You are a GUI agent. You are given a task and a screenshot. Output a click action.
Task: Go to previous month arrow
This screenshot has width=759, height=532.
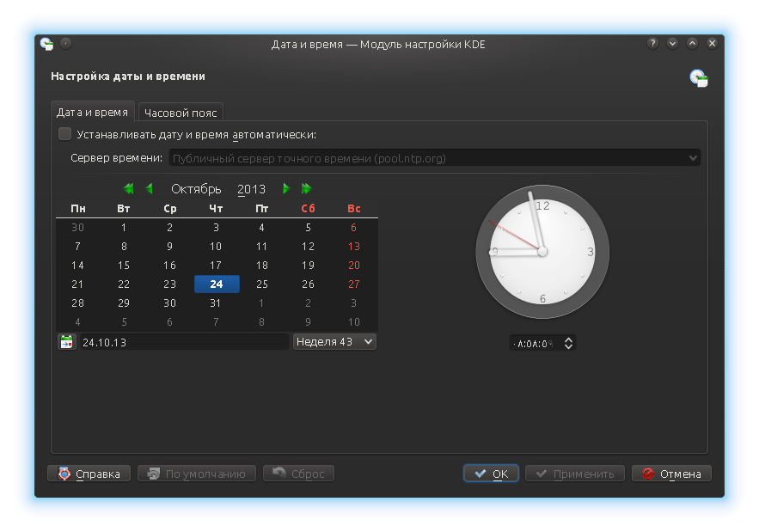click(x=149, y=188)
